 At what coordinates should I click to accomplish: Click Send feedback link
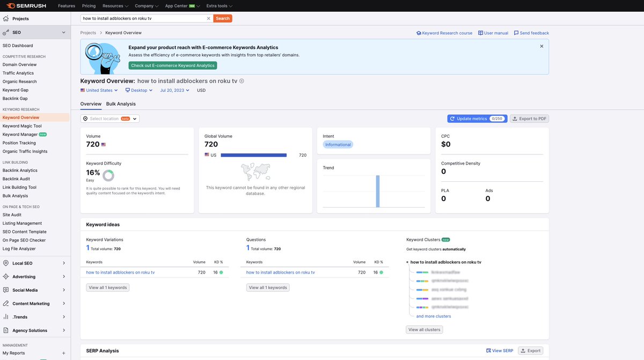click(531, 33)
